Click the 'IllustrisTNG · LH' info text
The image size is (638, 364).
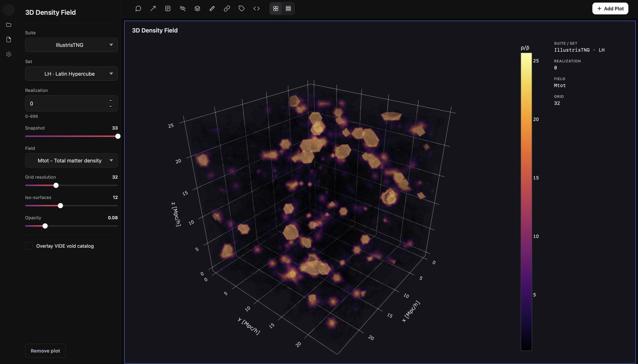click(579, 50)
